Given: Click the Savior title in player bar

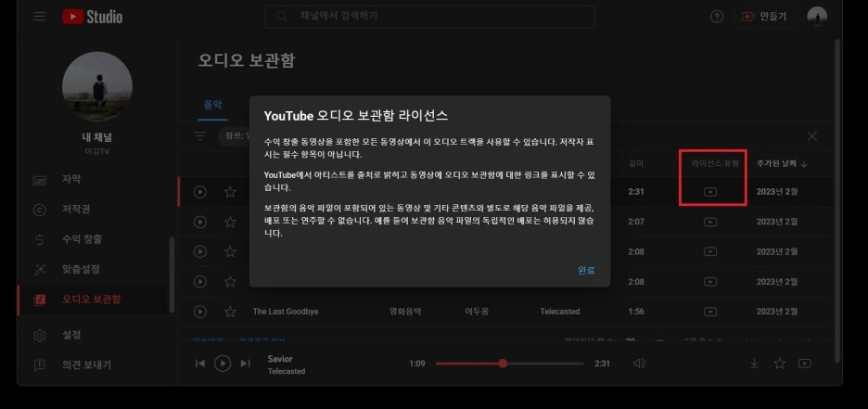Looking at the screenshot, I should click(280, 359).
